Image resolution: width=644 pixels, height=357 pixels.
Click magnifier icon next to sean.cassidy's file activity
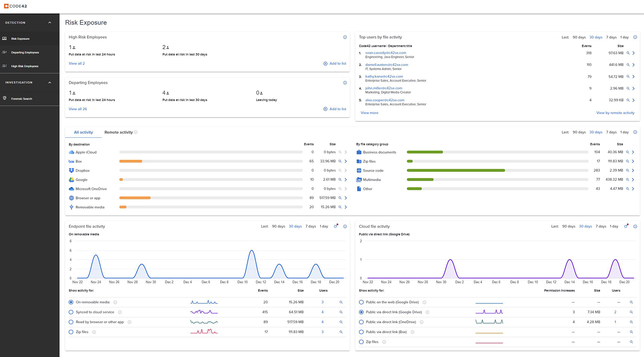tap(628, 53)
